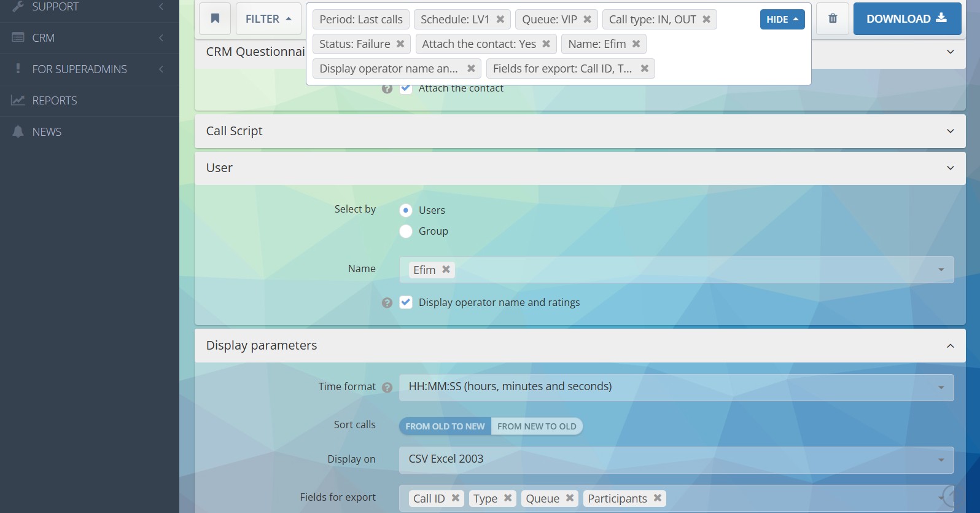980x513 pixels.
Task: Click the Display parameters header text
Action: [262, 345]
